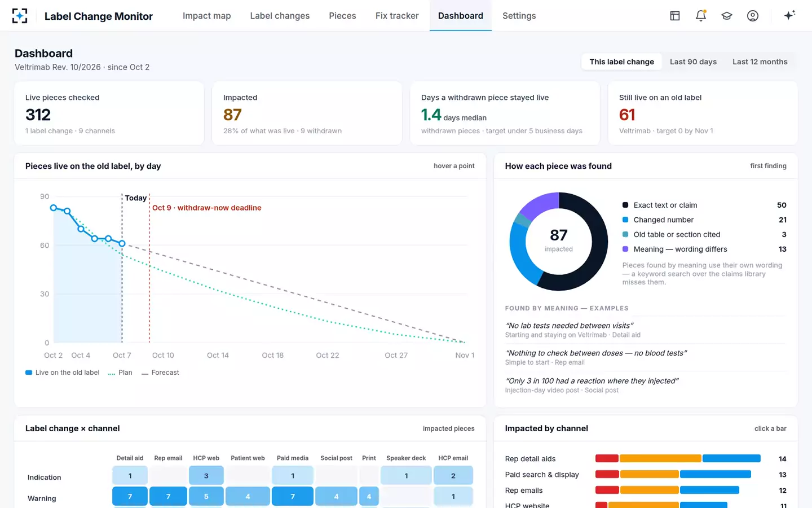The width and height of the screenshot is (812, 508).
Task: Go to the Impact map tab
Action: pos(207,16)
